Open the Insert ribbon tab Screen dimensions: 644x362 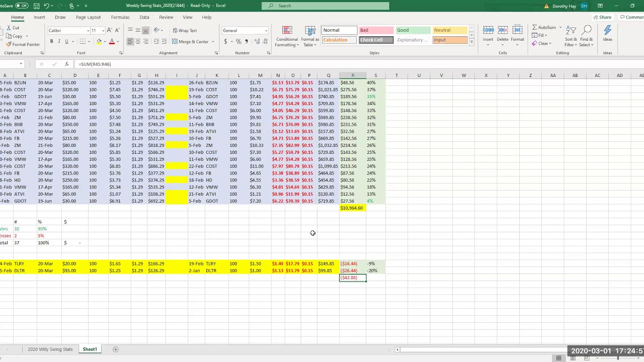point(39,17)
